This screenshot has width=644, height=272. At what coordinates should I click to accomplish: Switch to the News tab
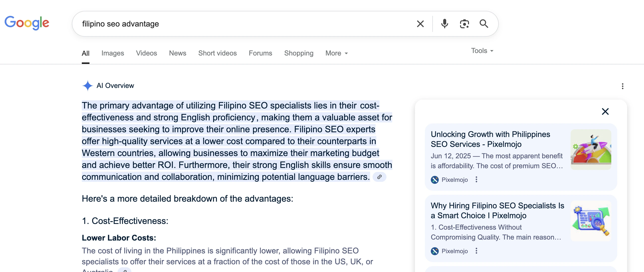coord(177,53)
